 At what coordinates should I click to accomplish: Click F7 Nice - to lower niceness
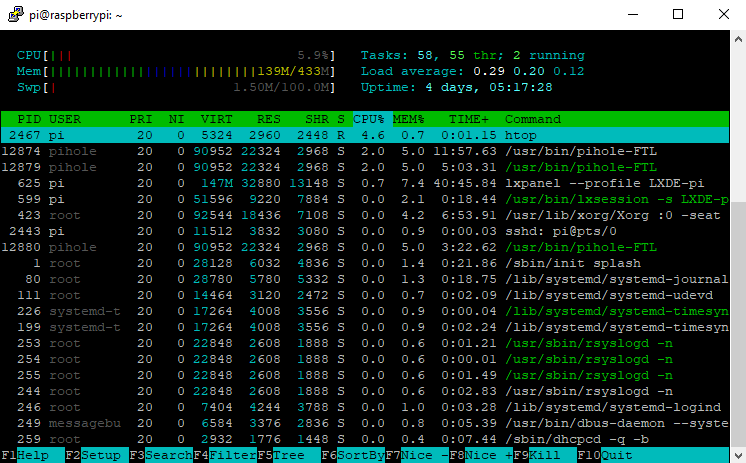click(x=422, y=455)
